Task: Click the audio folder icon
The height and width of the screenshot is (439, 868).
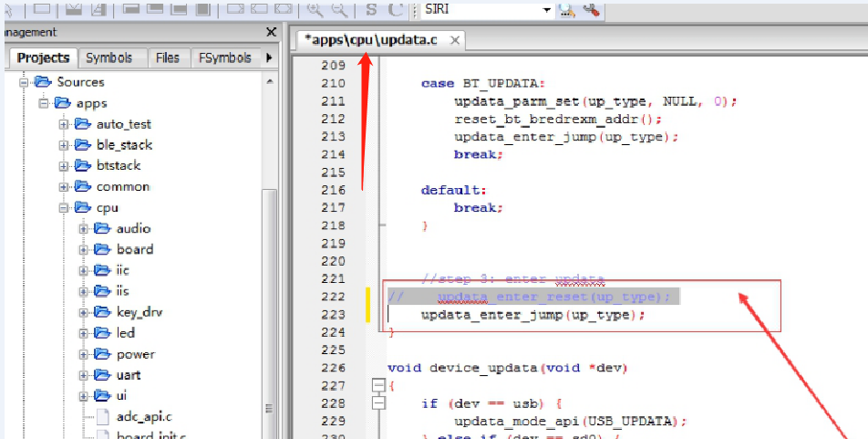Action: coord(102,228)
